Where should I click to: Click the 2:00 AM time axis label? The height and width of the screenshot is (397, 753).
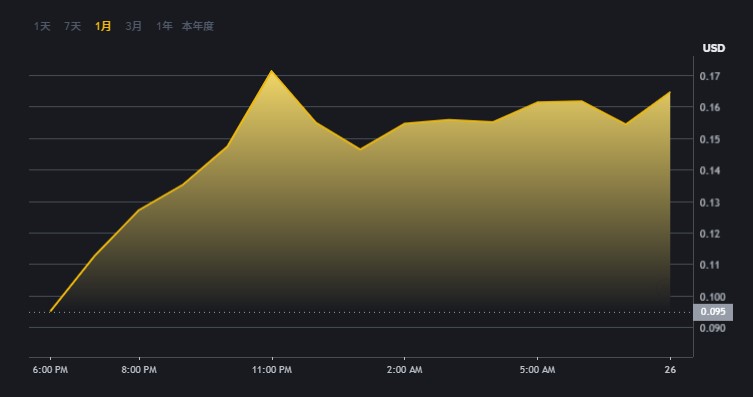click(x=404, y=370)
